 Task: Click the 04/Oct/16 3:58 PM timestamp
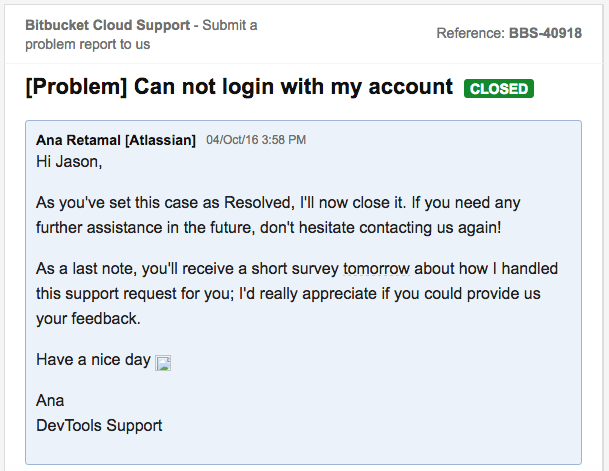[x=256, y=140]
